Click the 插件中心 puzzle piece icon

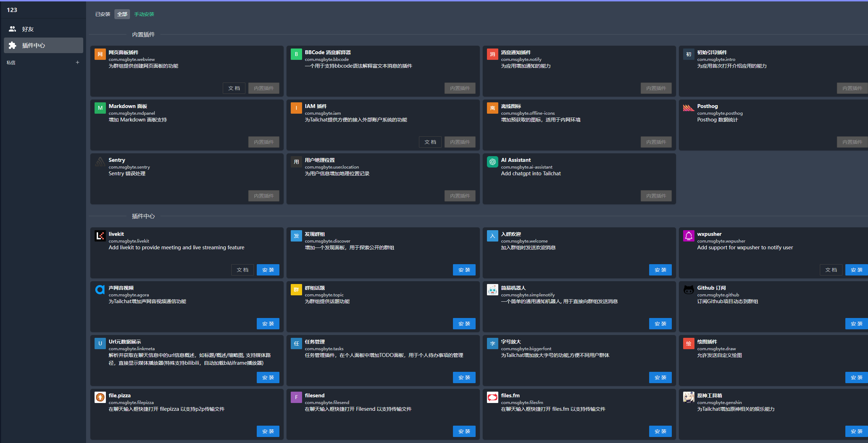[12, 45]
